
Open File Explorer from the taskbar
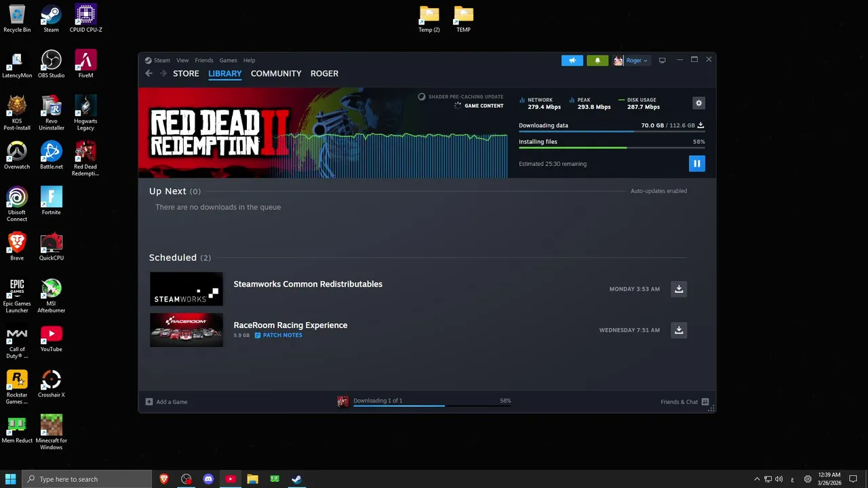(252, 479)
